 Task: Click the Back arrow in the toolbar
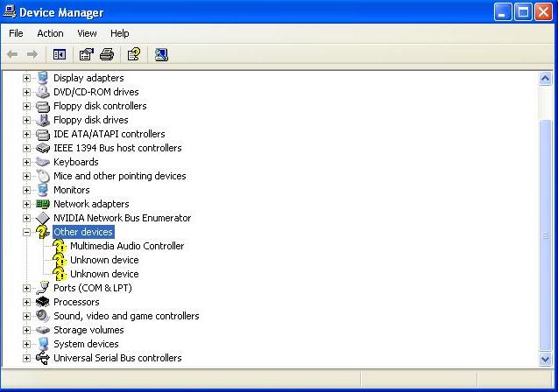tap(12, 54)
